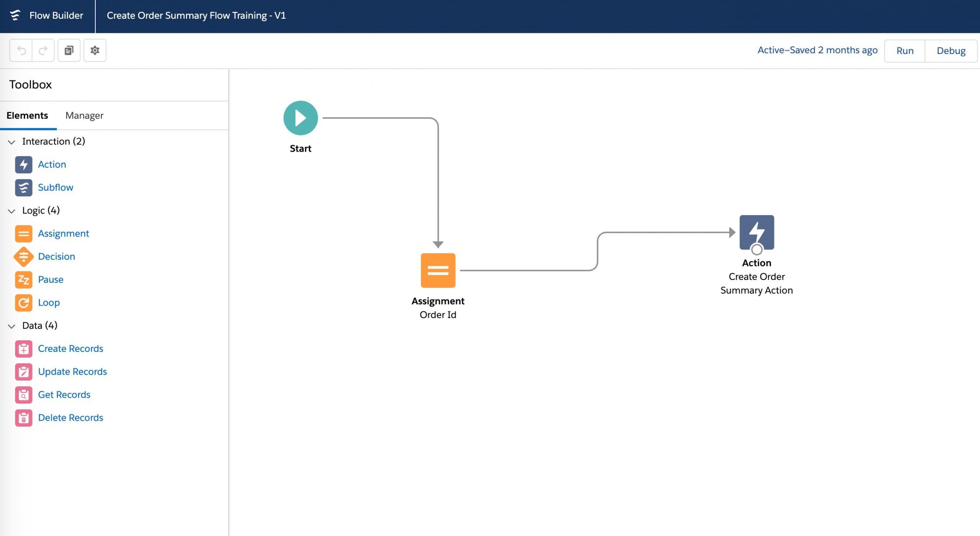Click the Duplicate element icon
The image size is (980, 536).
pyautogui.click(x=69, y=50)
